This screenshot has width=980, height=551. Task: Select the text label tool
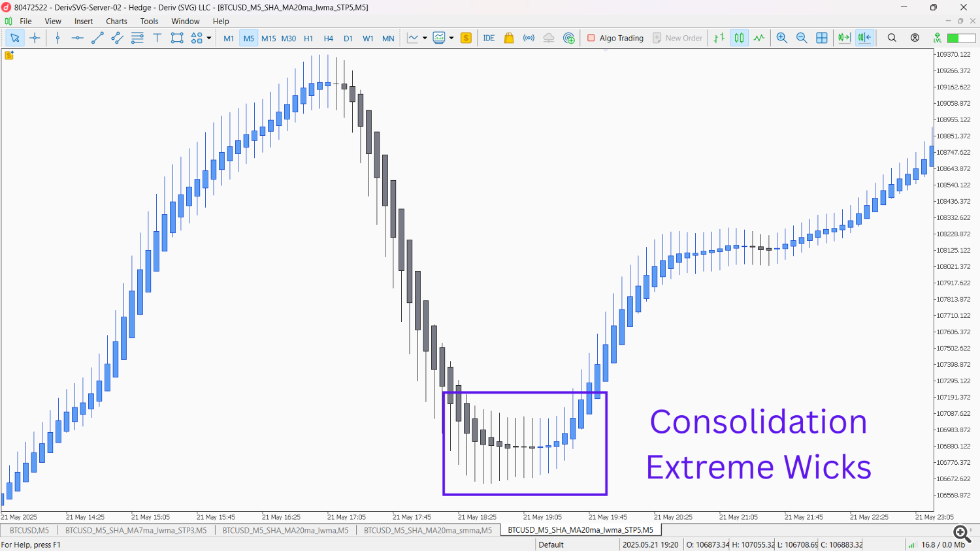[157, 38]
